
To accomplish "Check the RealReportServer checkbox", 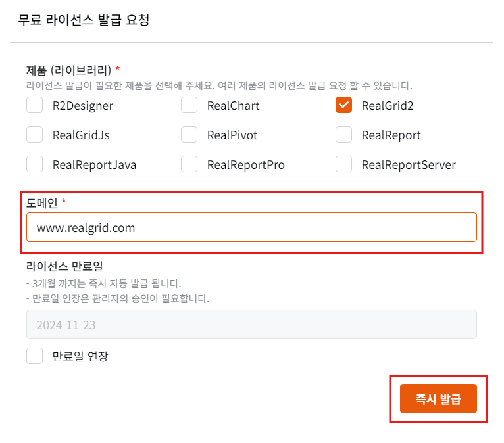I will (343, 164).
